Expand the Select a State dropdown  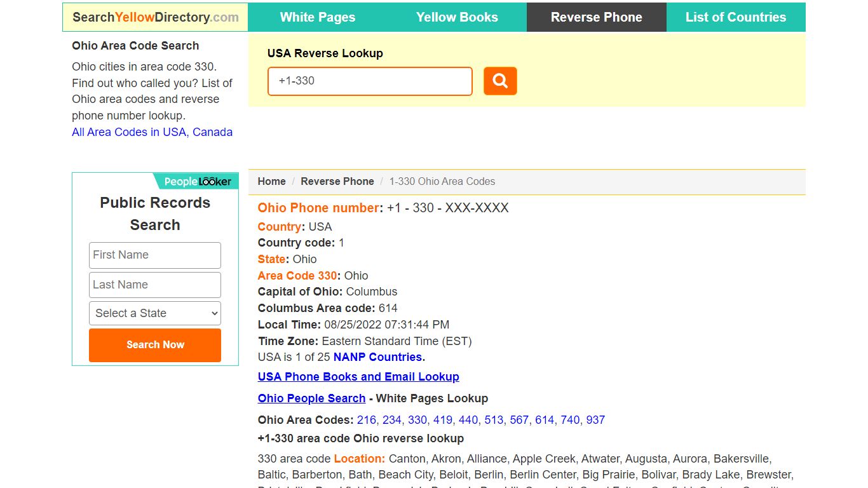[x=155, y=313]
